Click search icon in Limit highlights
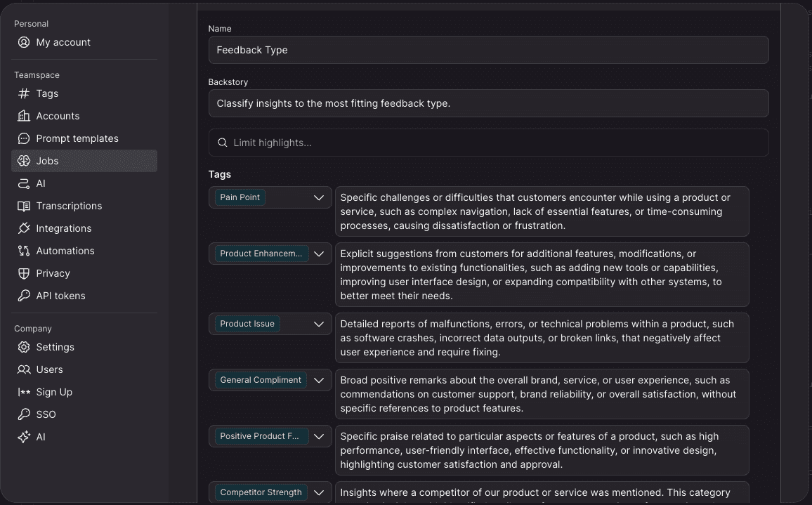Image resolution: width=812 pixels, height=505 pixels. (222, 143)
